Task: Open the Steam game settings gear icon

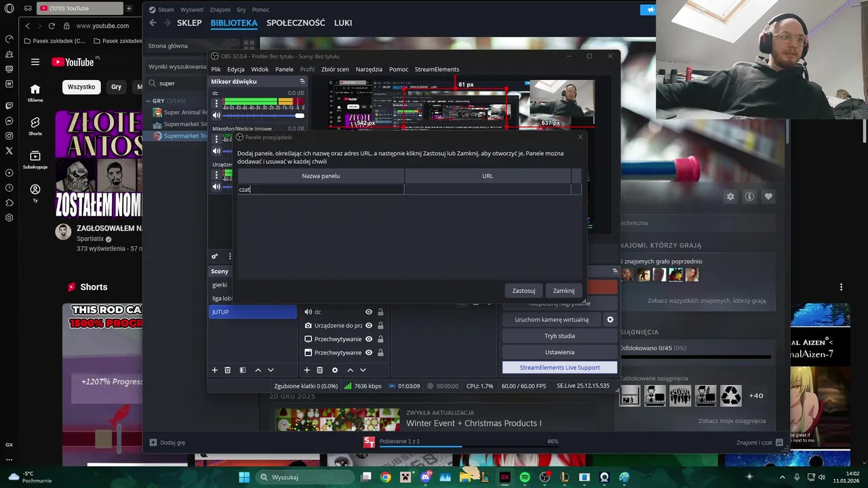Action: [x=730, y=197]
